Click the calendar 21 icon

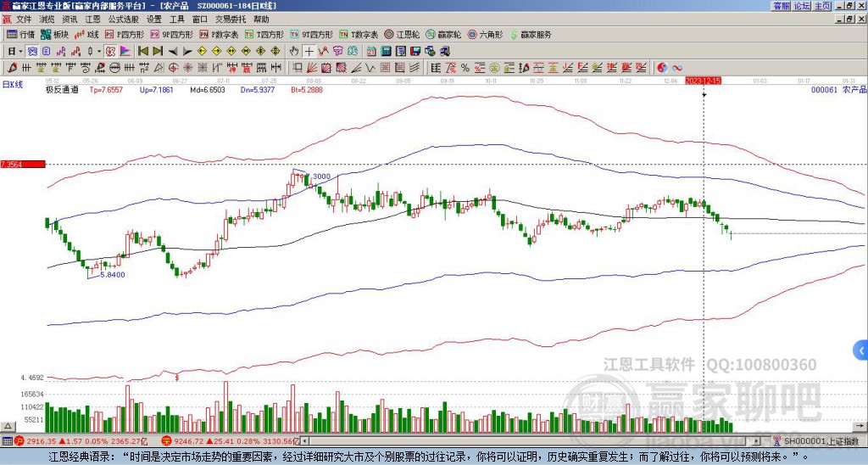[371, 51]
